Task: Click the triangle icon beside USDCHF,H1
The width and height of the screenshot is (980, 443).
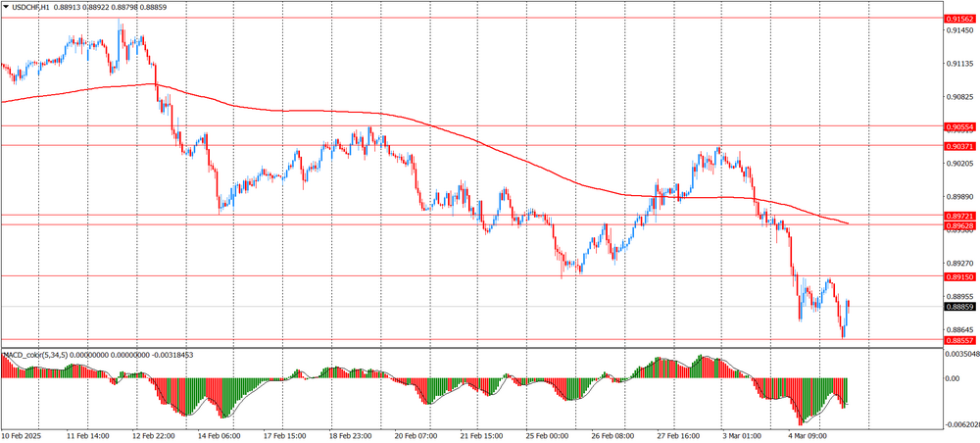Action: tap(5, 7)
